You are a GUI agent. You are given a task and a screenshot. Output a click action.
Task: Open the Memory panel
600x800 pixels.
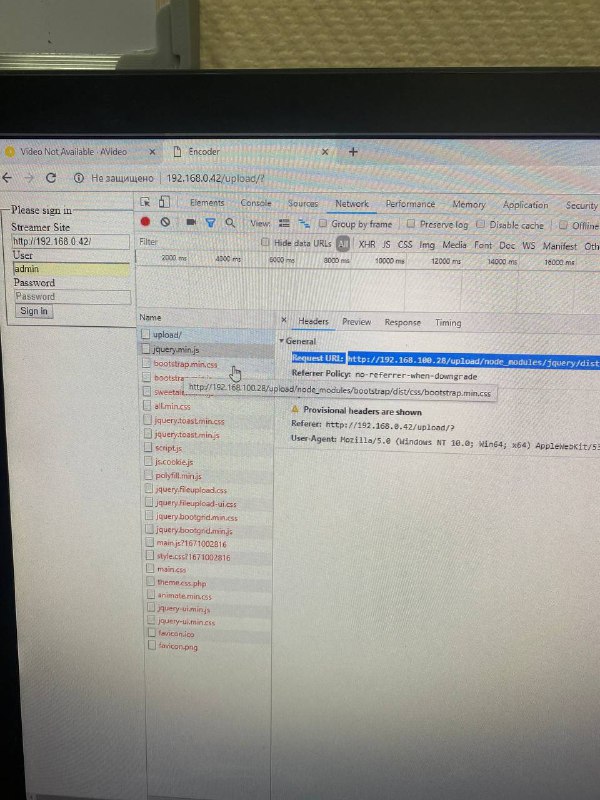[468, 205]
